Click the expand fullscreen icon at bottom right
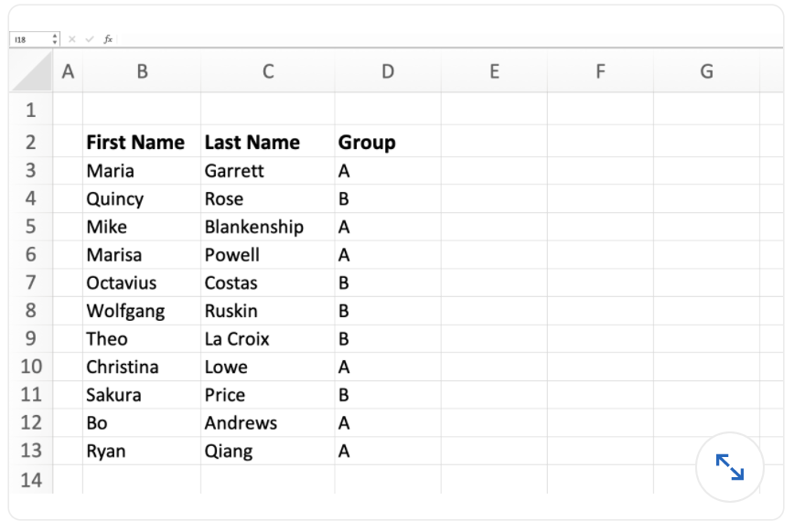The height and width of the screenshot is (532, 794). 729,467
